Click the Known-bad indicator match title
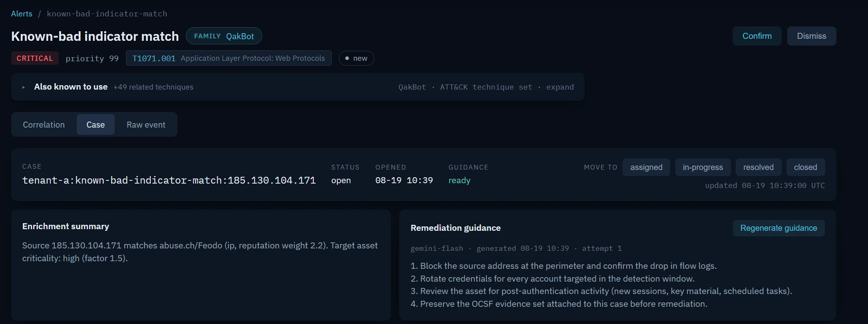This screenshot has height=324, width=868. pos(95,36)
